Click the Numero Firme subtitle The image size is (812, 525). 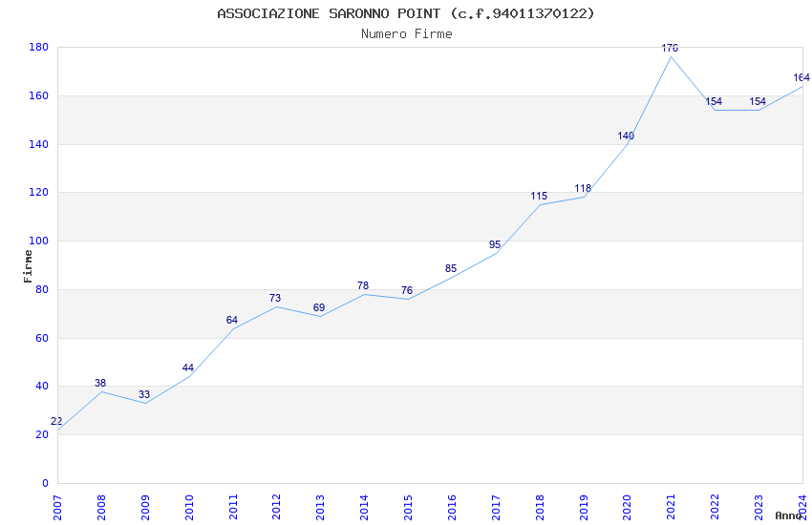[407, 34]
